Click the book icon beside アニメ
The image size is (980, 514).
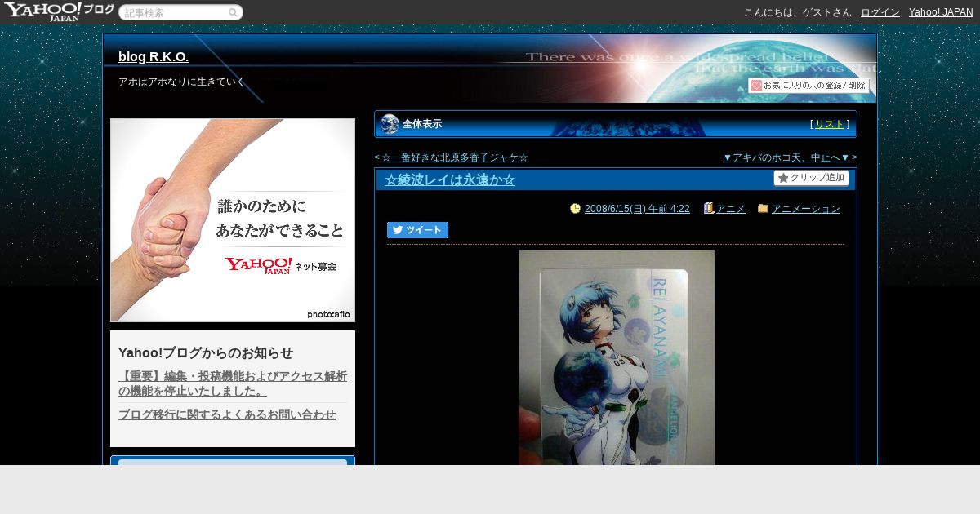pyautogui.click(x=709, y=208)
